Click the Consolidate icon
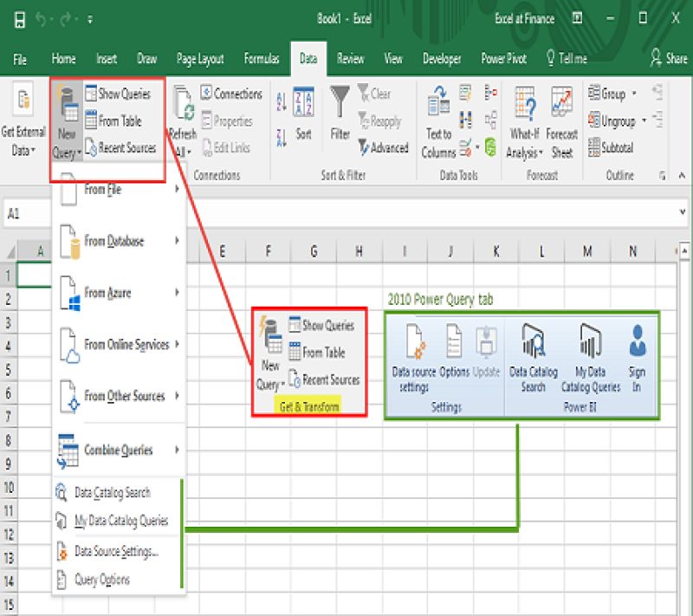 (x=491, y=93)
